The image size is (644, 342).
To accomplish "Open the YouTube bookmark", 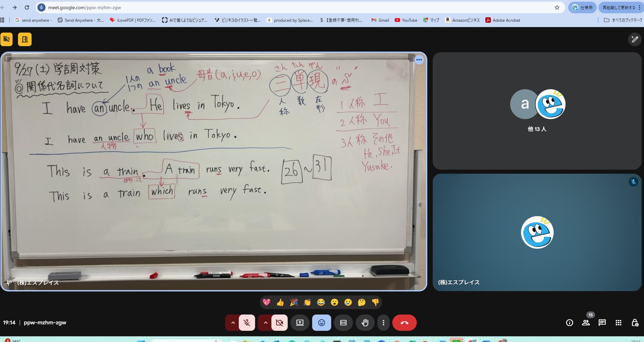I will (x=406, y=20).
